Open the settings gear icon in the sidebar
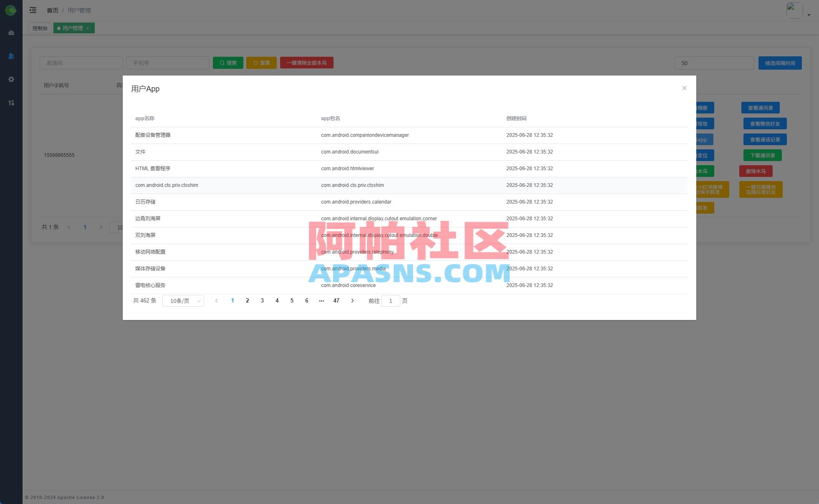This screenshot has width=819, height=504. 11,79
